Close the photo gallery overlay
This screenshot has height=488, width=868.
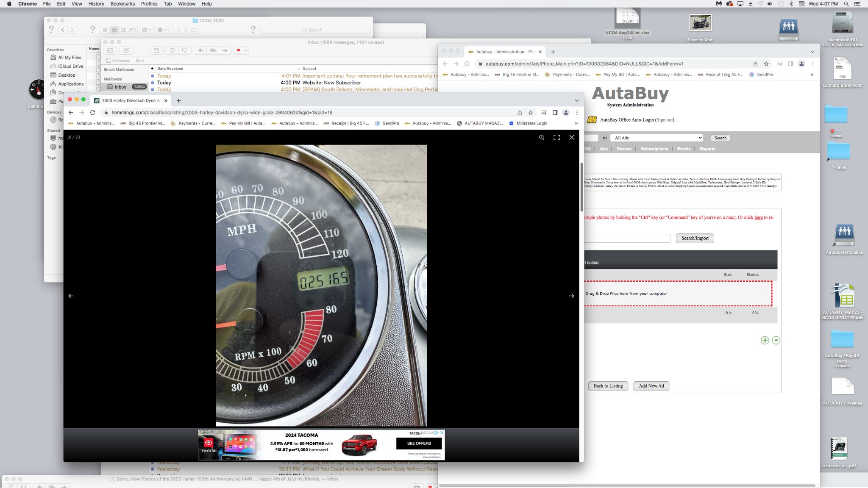pos(571,137)
